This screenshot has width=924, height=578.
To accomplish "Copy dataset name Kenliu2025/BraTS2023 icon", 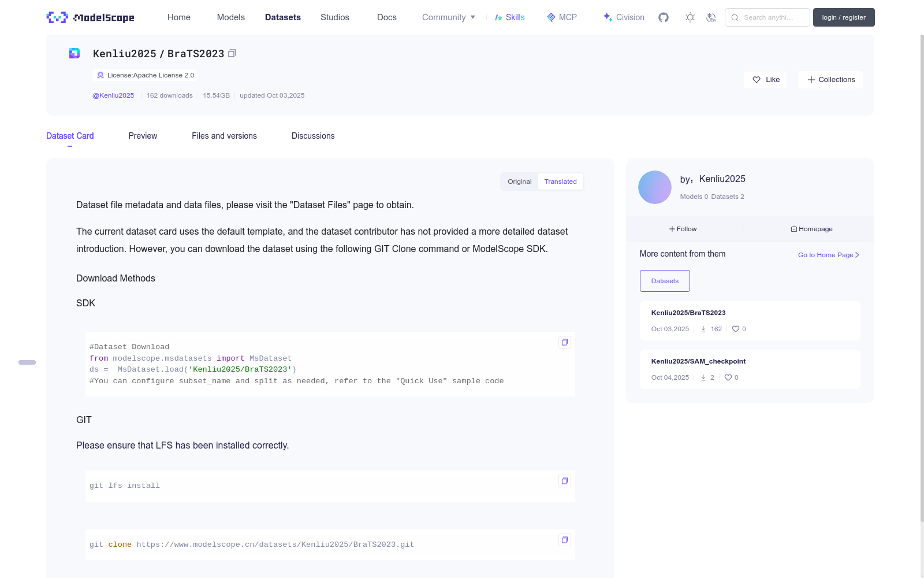I will (232, 53).
